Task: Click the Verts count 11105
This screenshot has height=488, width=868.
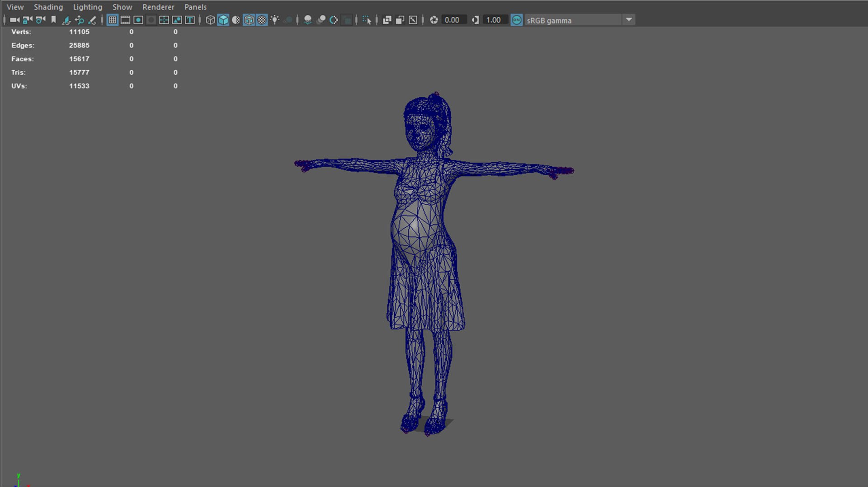Action: [79, 32]
